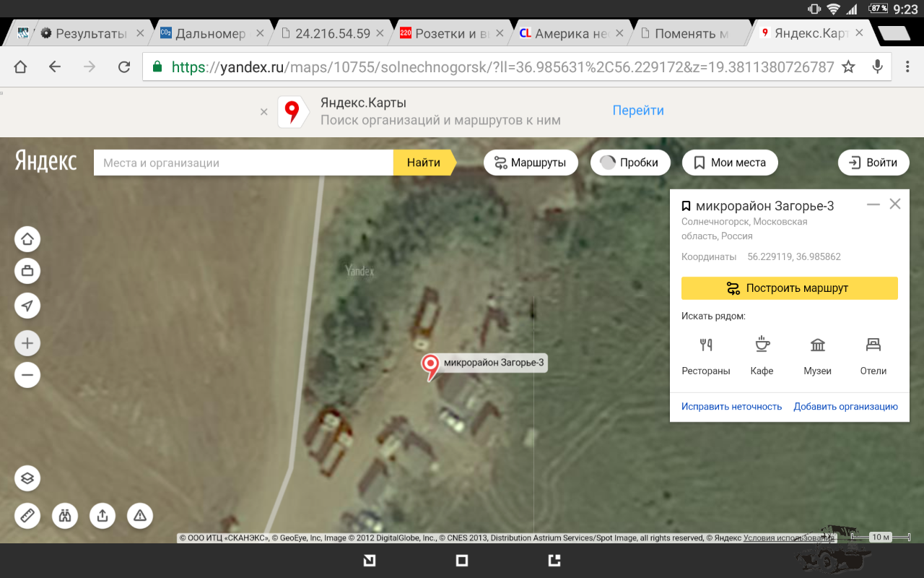Click the browser URL address bar
Viewport: 924px width, 578px height.
coord(502,67)
